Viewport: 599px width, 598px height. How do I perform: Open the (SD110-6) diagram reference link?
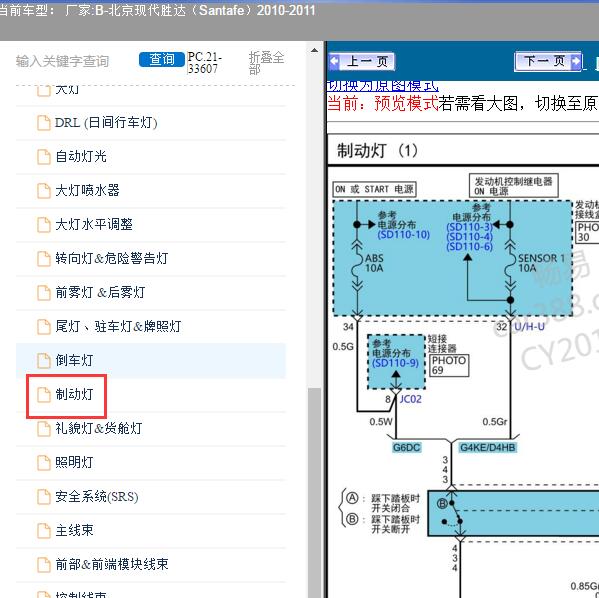(x=469, y=247)
